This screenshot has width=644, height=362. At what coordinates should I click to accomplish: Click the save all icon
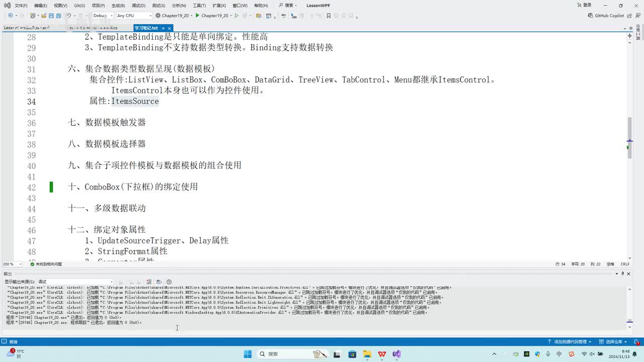point(58,16)
